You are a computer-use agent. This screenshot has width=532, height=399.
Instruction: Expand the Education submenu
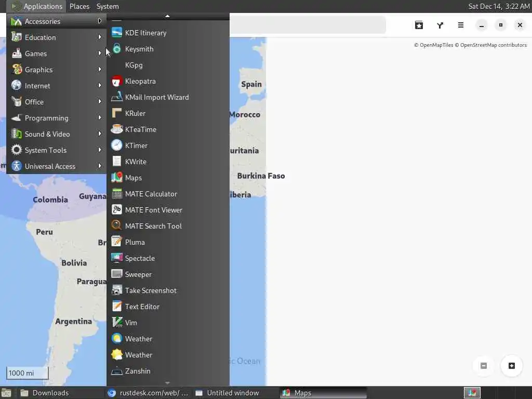(56, 37)
